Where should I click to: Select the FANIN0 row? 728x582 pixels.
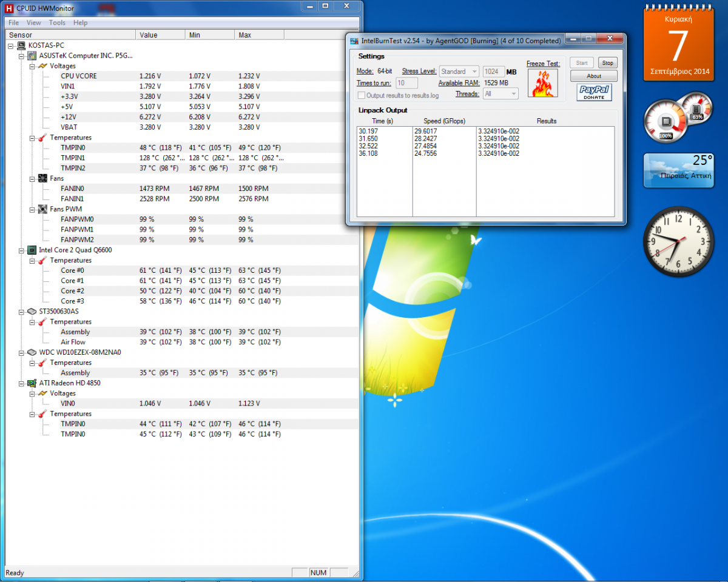tap(182, 189)
